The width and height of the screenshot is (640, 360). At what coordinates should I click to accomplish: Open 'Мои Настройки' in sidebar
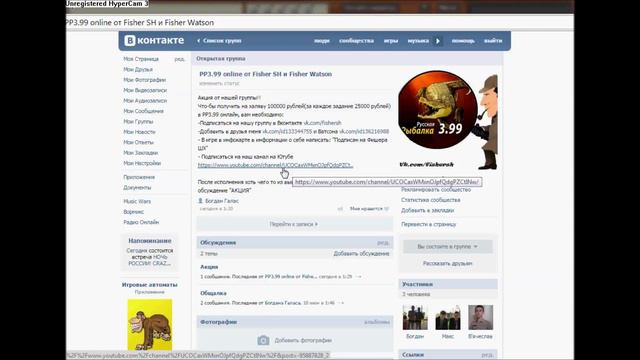pos(142,163)
